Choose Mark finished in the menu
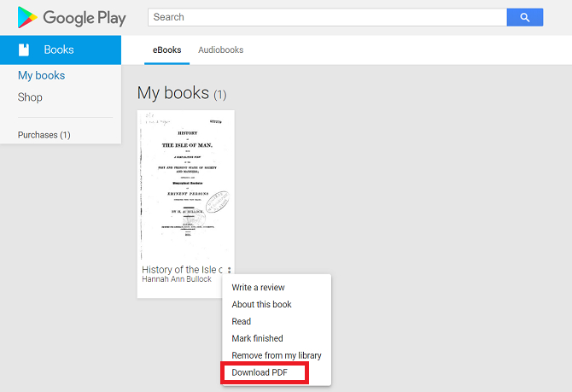Screen dimensions: 572x392 257,338
